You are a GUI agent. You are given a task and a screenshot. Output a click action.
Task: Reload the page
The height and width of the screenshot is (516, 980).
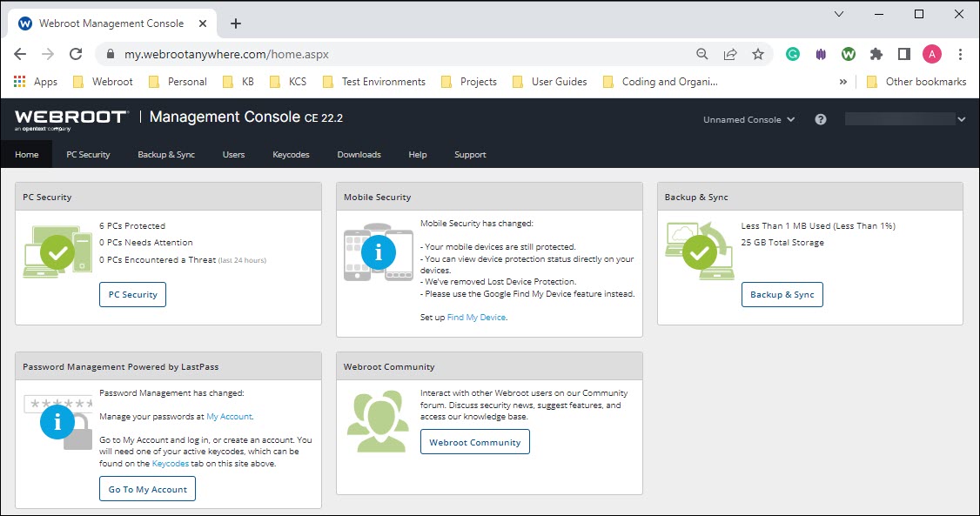(76, 54)
